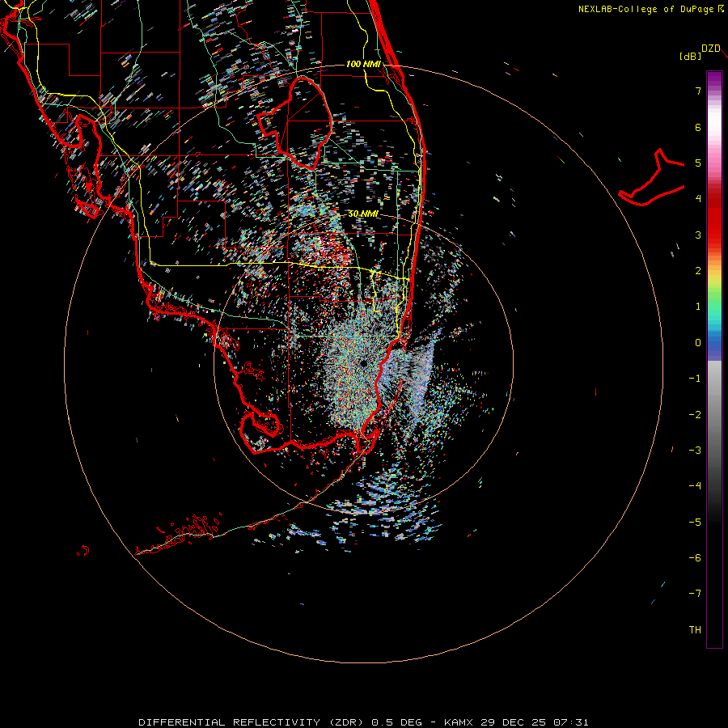Screen dimensions: 728x728
Task: Click the 07:31 timestamp
Action: click(x=571, y=722)
